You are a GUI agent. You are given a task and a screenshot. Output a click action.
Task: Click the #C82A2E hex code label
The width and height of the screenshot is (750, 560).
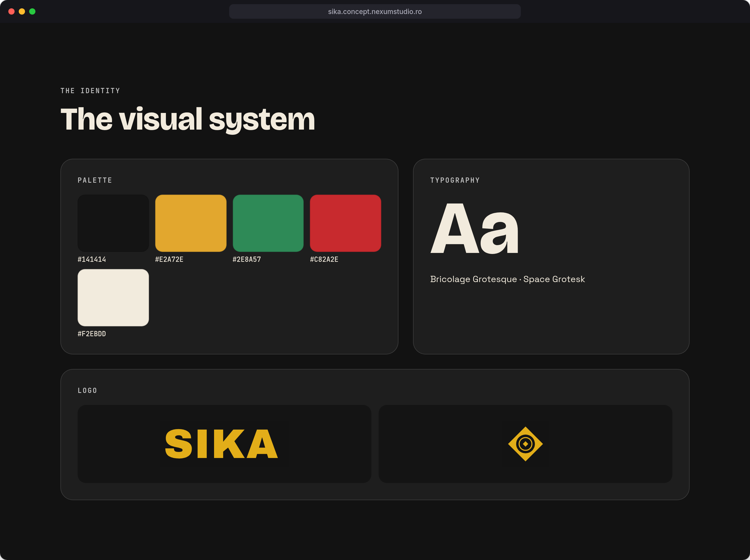(x=324, y=259)
